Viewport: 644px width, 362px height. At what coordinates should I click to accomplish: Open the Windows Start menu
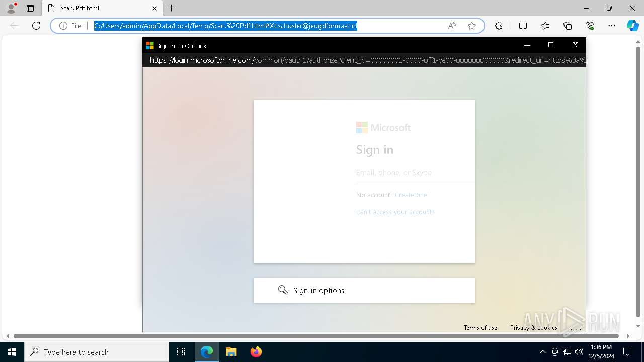12,352
